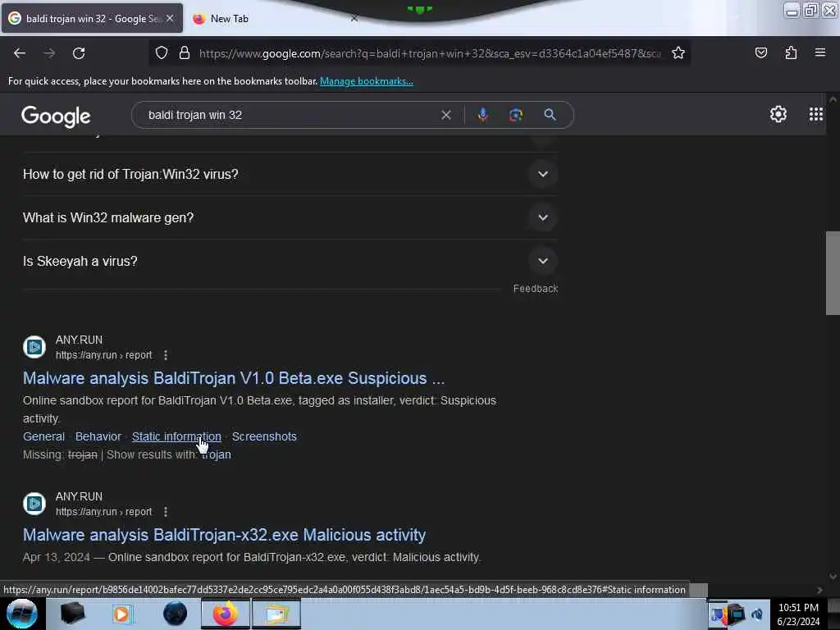The width and height of the screenshot is (840, 630).
Task: Save page to Pocket
Action: [x=760, y=52]
